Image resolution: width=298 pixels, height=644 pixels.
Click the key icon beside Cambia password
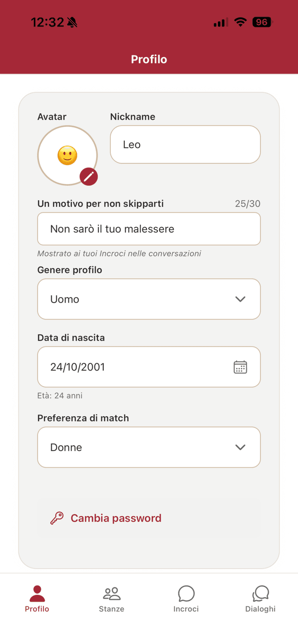[57, 518]
